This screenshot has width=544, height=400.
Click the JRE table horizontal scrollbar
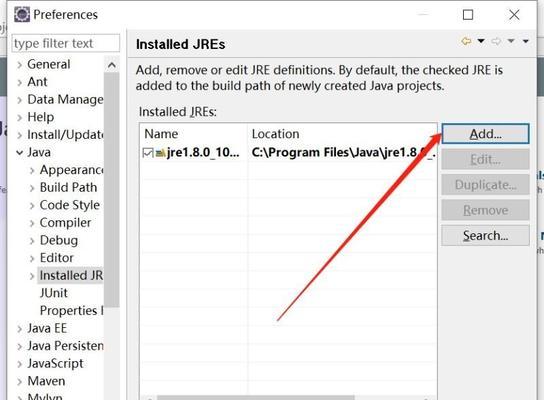pyautogui.click(x=256, y=398)
